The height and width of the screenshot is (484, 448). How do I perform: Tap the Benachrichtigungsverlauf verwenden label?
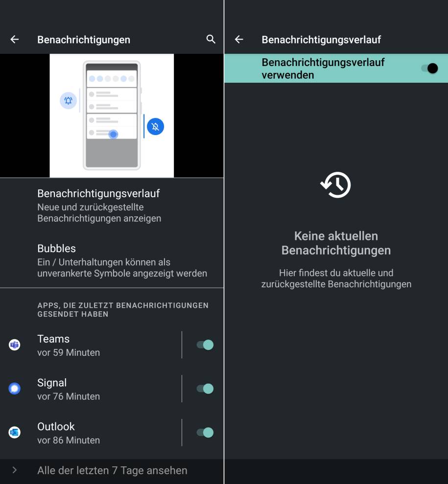[x=323, y=69]
